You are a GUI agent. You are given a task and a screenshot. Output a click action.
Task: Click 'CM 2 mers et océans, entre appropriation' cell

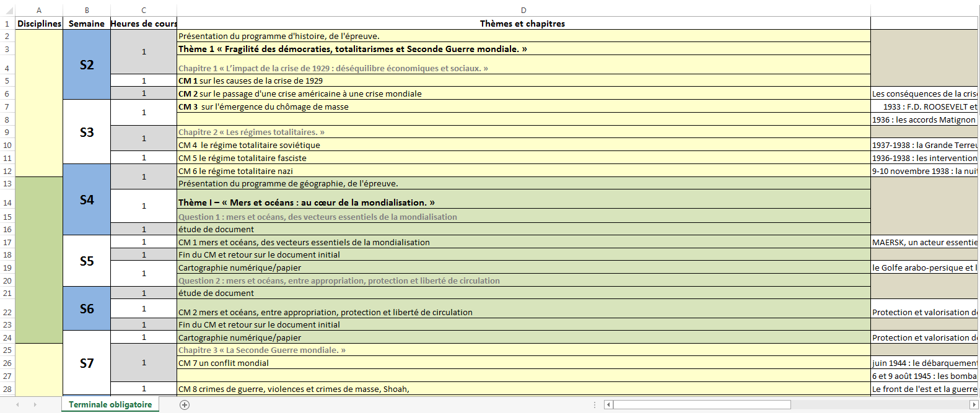tap(523, 309)
